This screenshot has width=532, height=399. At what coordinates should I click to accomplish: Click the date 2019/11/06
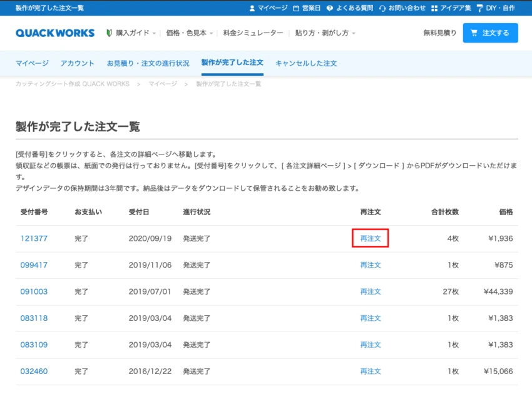(x=150, y=265)
